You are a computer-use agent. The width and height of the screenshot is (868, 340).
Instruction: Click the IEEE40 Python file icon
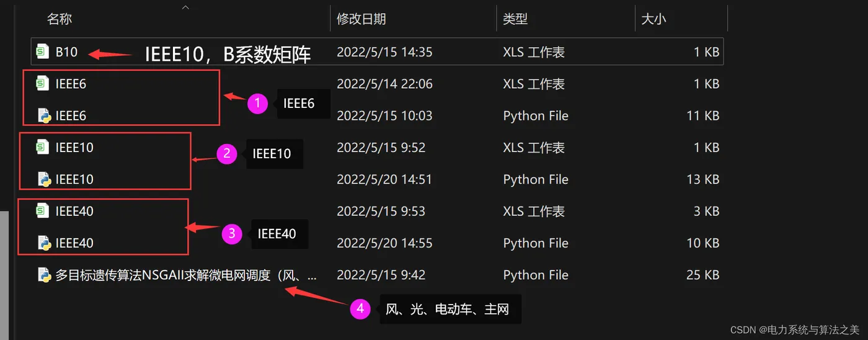click(43, 243)
